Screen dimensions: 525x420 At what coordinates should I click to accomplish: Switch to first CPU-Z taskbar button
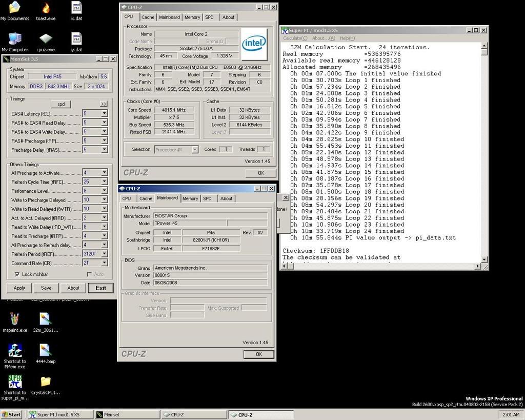click(193, 415)
